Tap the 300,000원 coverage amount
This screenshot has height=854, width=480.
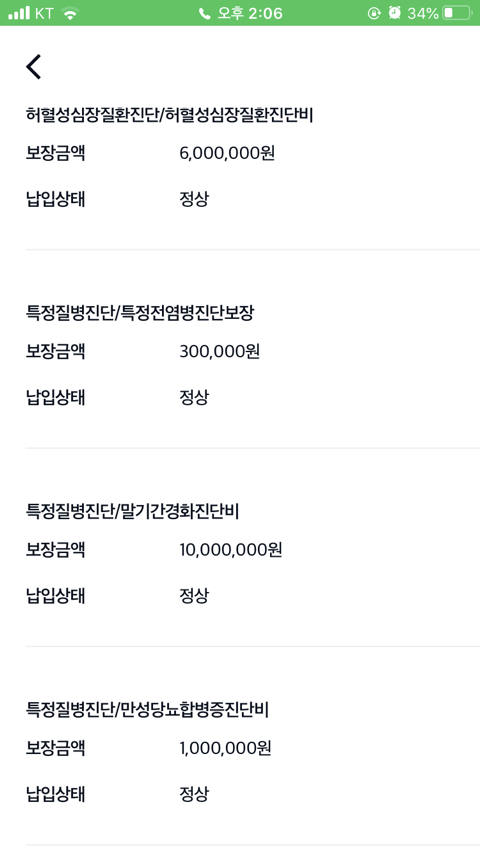coord(220,352)
